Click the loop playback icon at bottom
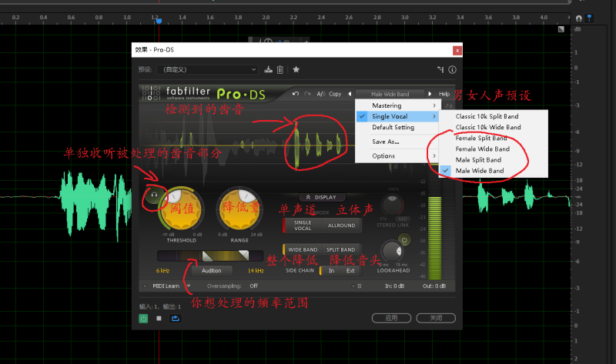This screenshot has height=364, width=616. (x=175, y=317)
